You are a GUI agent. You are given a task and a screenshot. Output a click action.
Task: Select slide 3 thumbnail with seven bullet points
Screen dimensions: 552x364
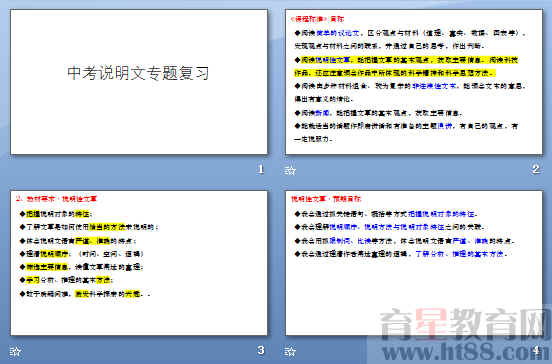(x=139, y=263)
